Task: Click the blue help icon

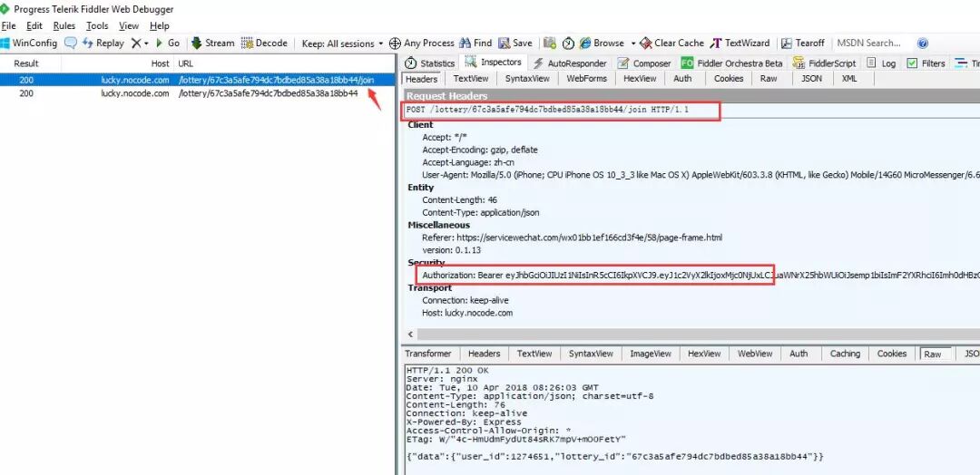Action: point(923,44)
